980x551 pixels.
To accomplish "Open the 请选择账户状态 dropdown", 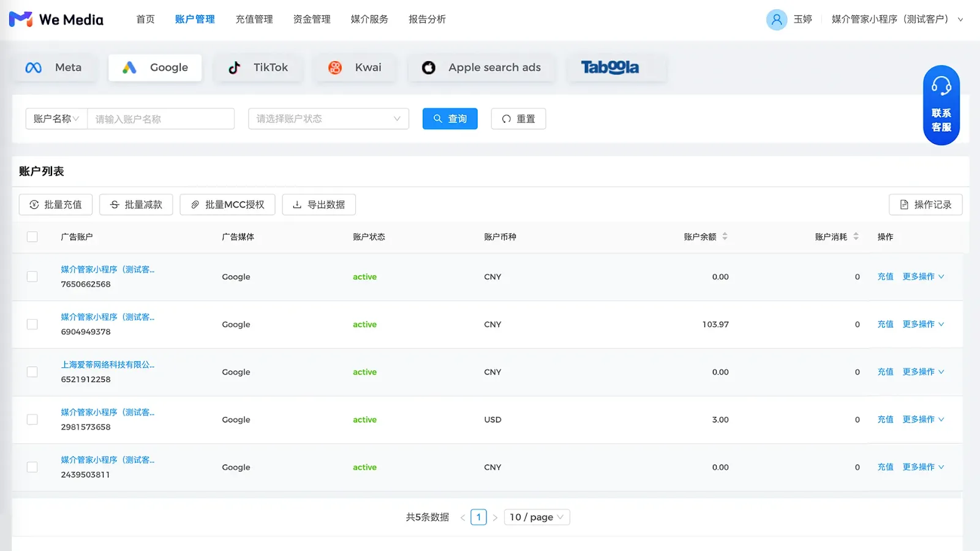I will (x=328, y=119).
